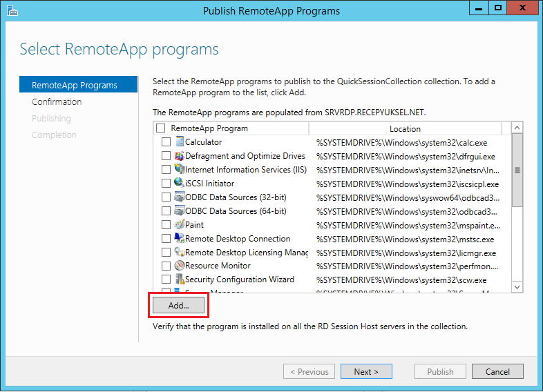Maximize the Publish RemoteApp Programs window
Screen dimensions: 543x392
point(497,8)
